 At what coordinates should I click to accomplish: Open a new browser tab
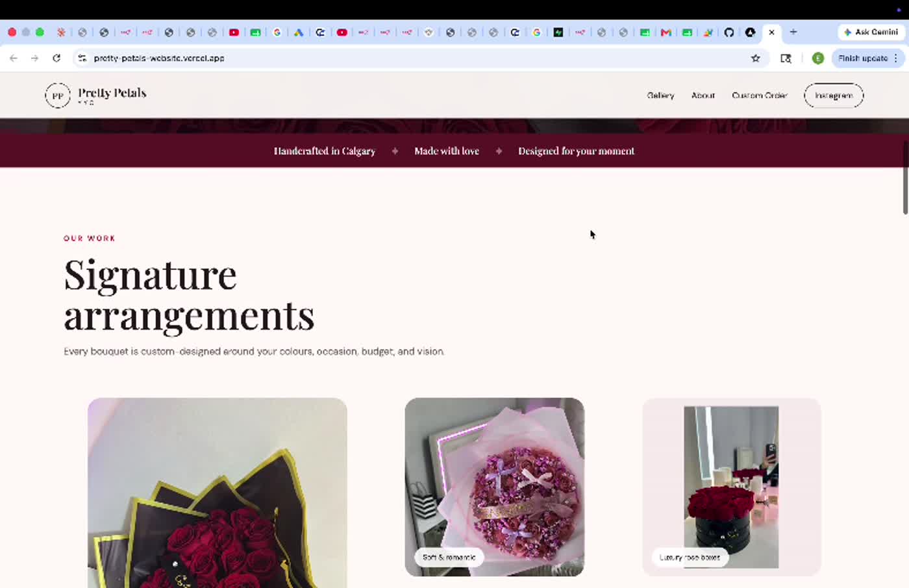click(x=793, y=32)
